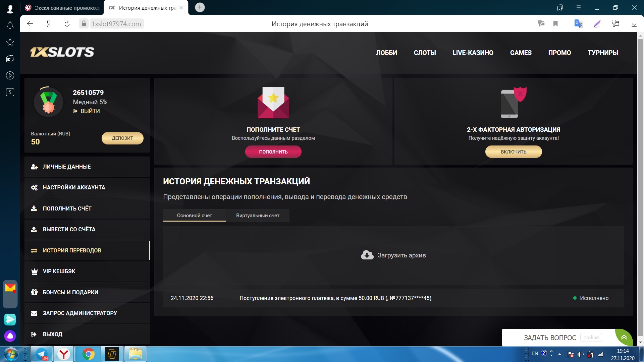The image size is (644, 362).
Task: Open the СЛОТЫ menu item
Action: [425, 53]
